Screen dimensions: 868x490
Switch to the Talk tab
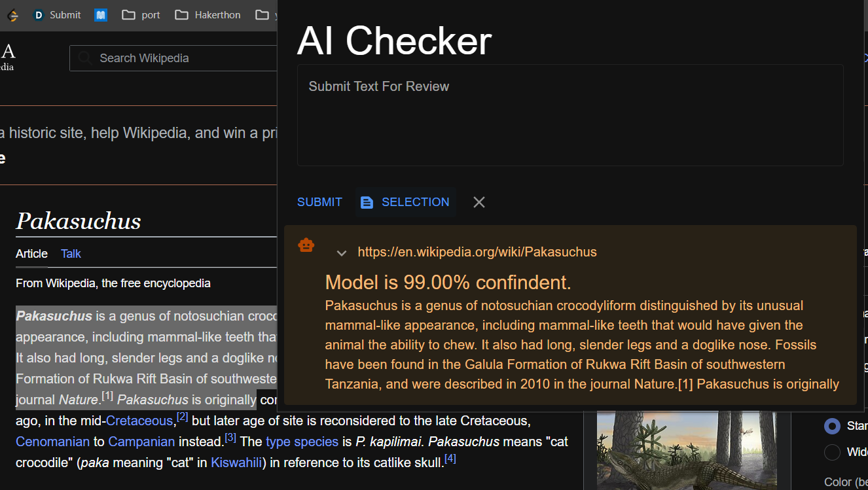coord(71,254)
